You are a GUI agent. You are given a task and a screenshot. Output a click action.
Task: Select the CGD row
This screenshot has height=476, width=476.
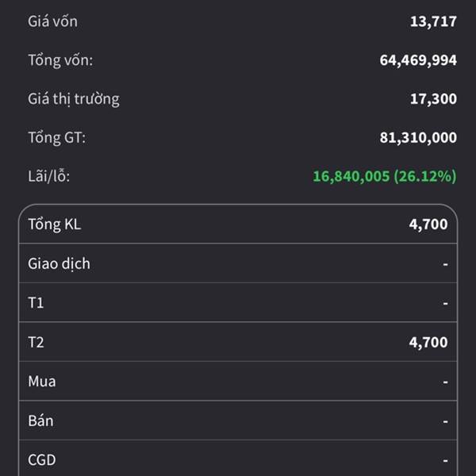click(238, 459)
